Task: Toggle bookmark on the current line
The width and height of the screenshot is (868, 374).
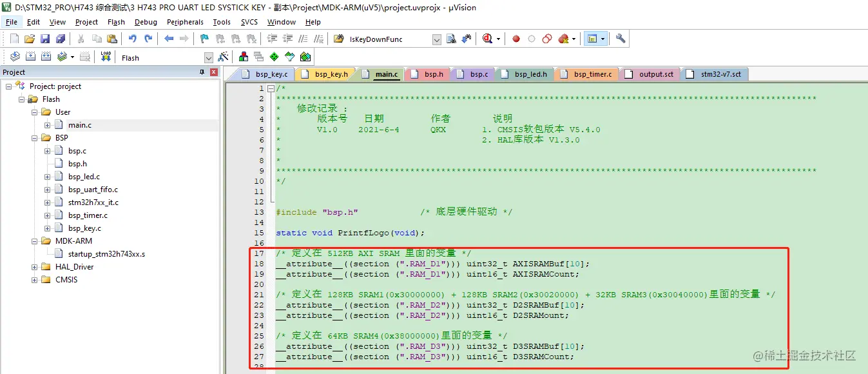Action: (x=204, y=39)
